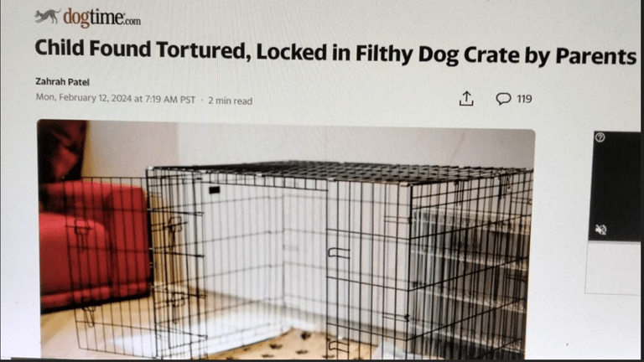644x362 pixels.
Task: Click the red pet bed in photo
Action: [x=95, y=244]
